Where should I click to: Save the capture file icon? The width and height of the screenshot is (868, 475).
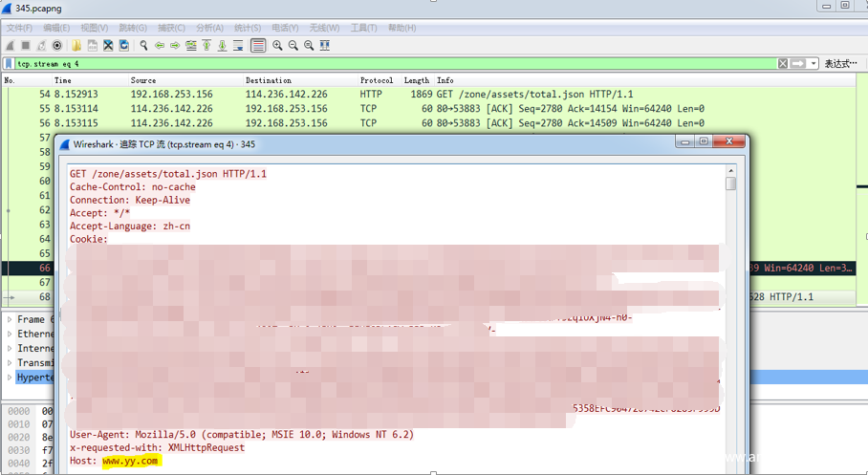[x=93, y=45]
